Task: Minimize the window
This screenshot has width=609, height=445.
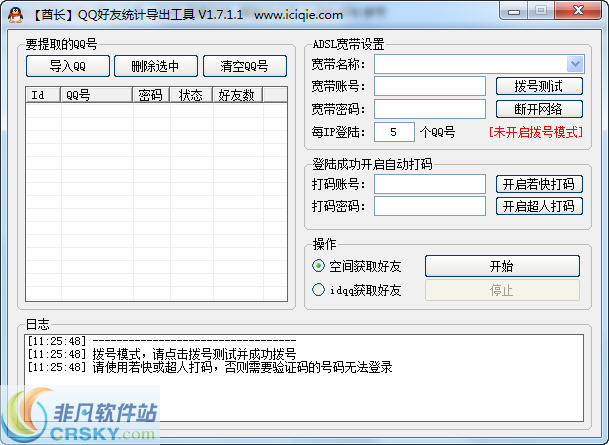Action: [514, 11]
